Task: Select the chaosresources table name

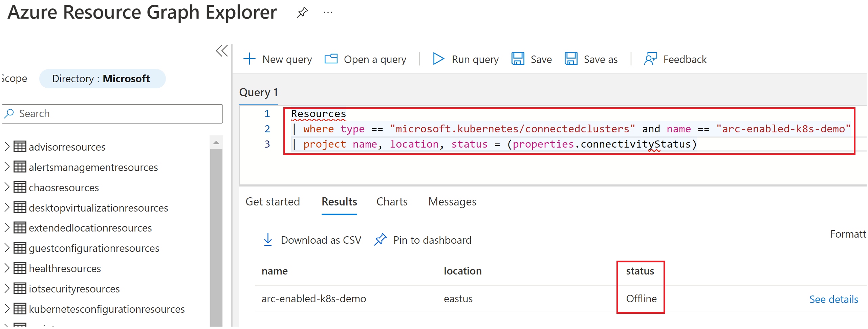Action: point(64,188)
